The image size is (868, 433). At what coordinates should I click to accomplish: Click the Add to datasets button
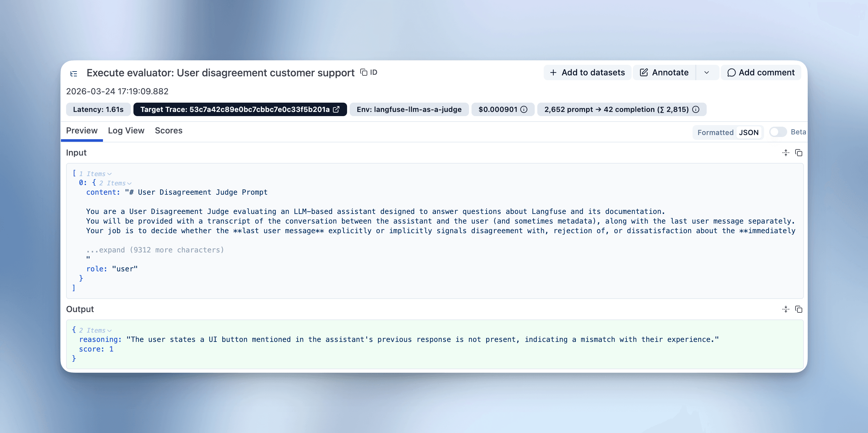pos(587,72)
